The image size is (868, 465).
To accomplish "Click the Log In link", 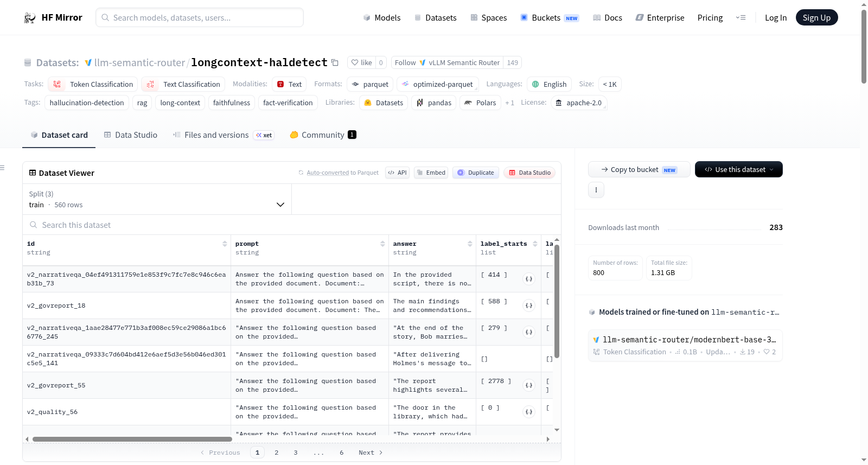I will coord(775,18).
